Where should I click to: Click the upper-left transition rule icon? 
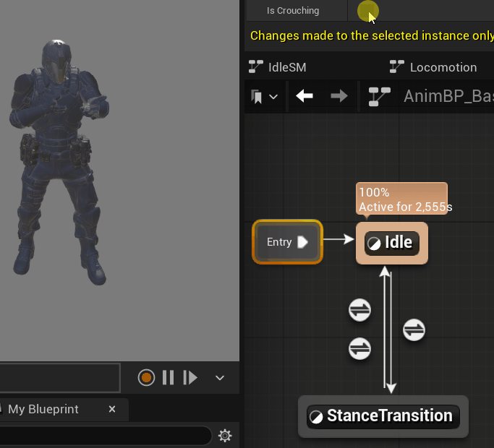pos(359,311)
